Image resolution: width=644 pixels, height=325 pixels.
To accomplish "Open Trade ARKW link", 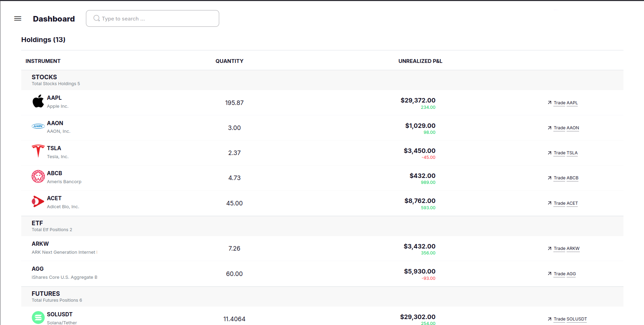I will 566,249.
